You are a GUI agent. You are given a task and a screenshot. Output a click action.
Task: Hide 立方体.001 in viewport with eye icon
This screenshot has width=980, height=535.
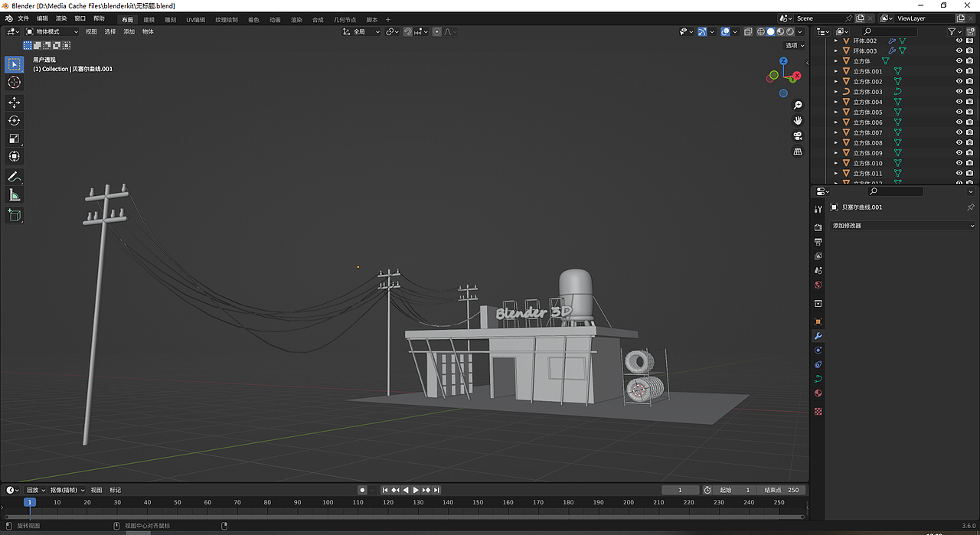point(959,71)
